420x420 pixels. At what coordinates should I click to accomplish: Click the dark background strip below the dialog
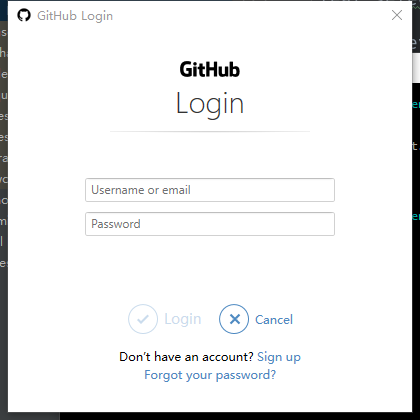233,416
